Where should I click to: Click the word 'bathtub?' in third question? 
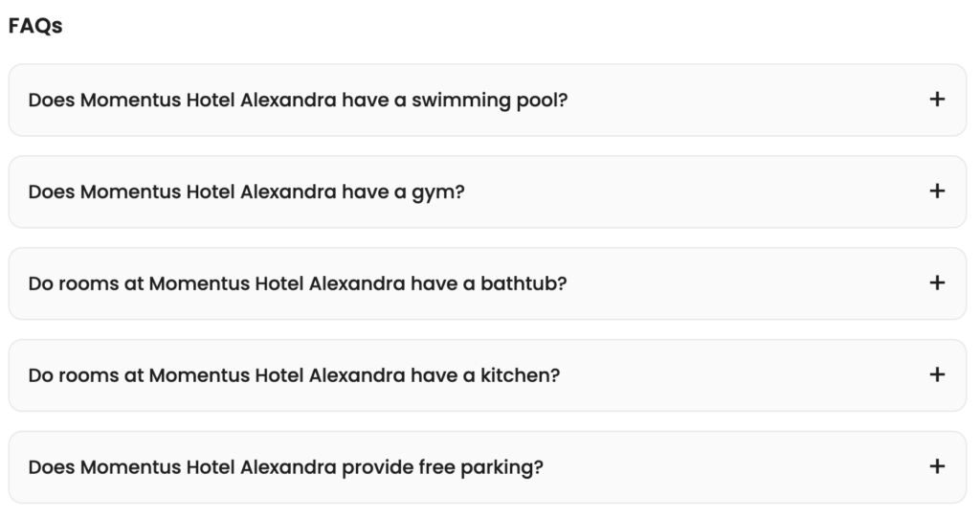(x=523, y=283)
